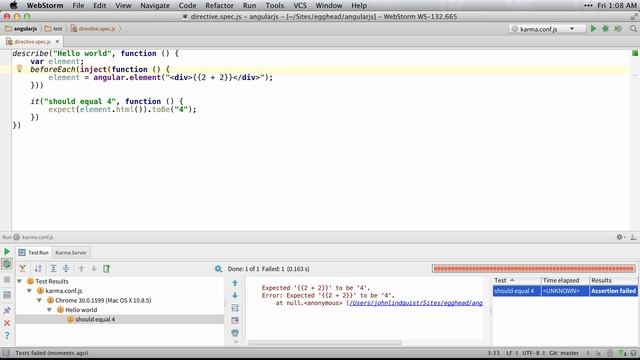
Task: Switch to the Test Run tab
Action: 34,253
